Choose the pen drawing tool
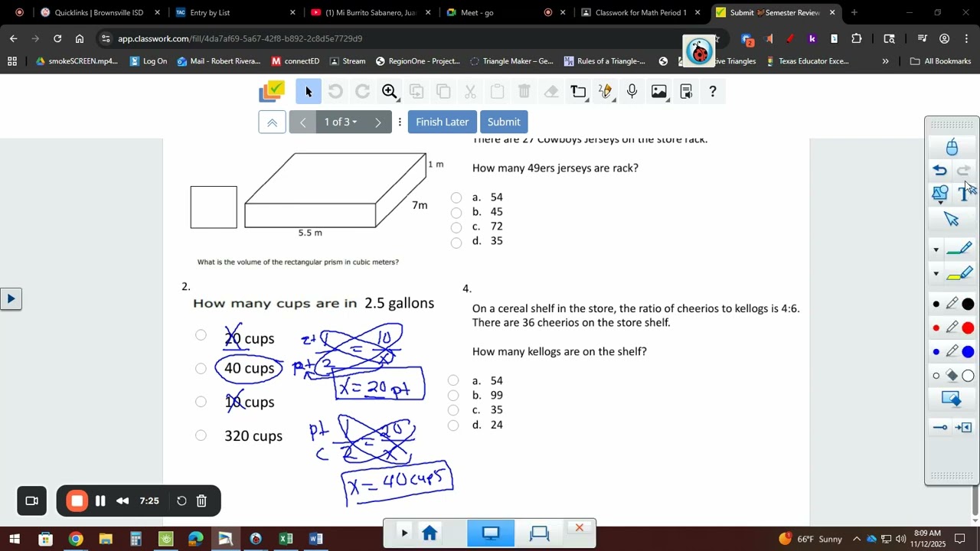Viewport: 980px width, 551px height. click(605, 92)
